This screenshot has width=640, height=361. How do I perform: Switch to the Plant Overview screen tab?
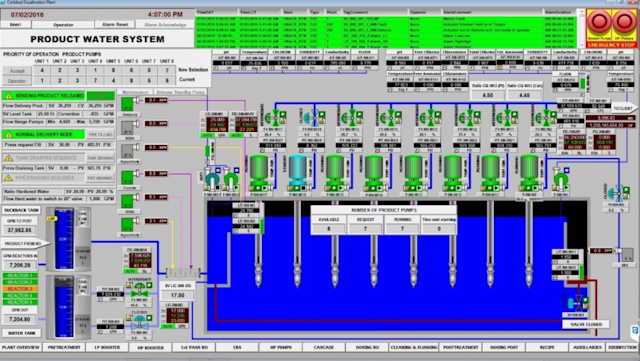point(21,347)
